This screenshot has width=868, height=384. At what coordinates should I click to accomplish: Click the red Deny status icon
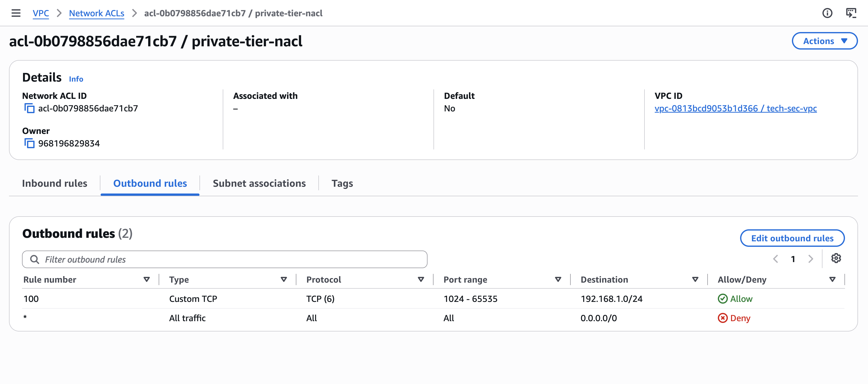point(722,318)
